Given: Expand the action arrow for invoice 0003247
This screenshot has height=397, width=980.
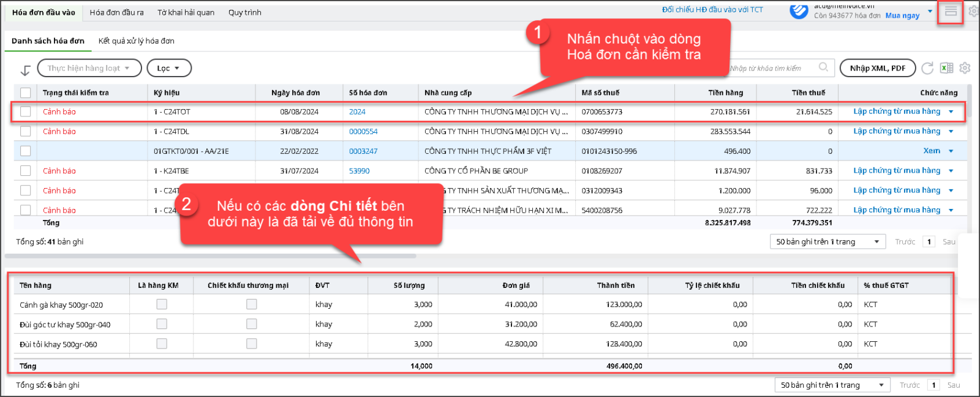Looking at the screenshot, I should pyautogui.click(x=951, y=151).
